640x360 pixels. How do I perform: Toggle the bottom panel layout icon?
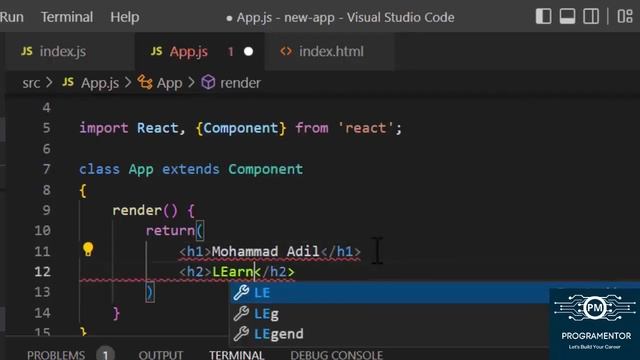pos(567,17)
